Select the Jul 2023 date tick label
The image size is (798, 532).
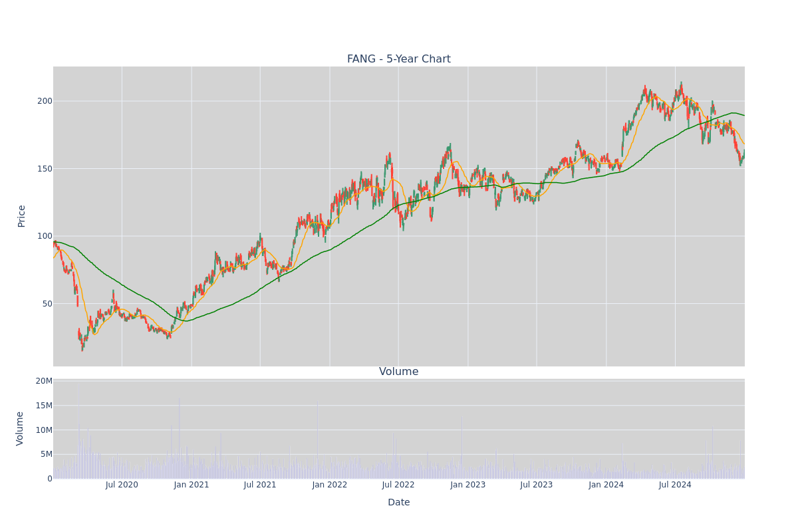click(x=537, y=485)
